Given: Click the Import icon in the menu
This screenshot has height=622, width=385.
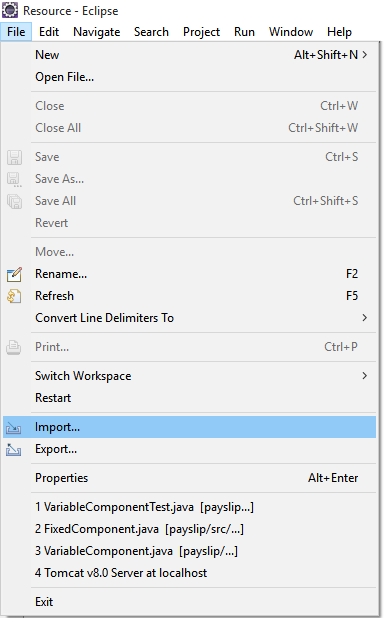Looking at the screenshot, I should pos(13,428).
